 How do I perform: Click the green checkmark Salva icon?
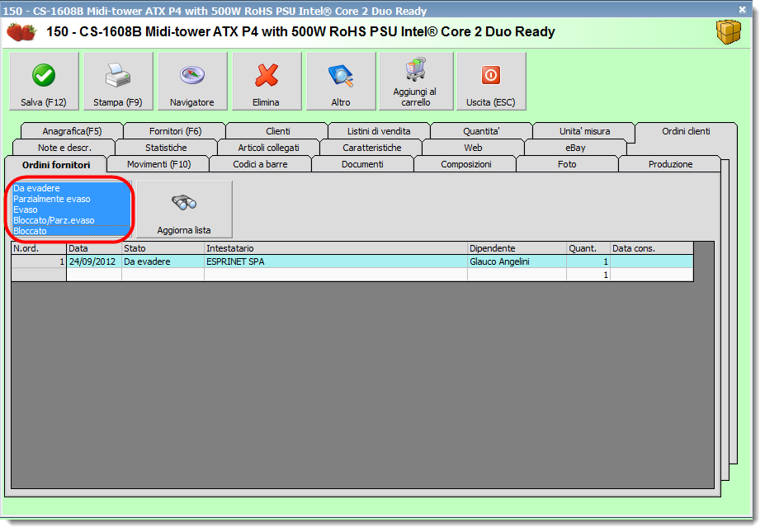click(44, 75)
